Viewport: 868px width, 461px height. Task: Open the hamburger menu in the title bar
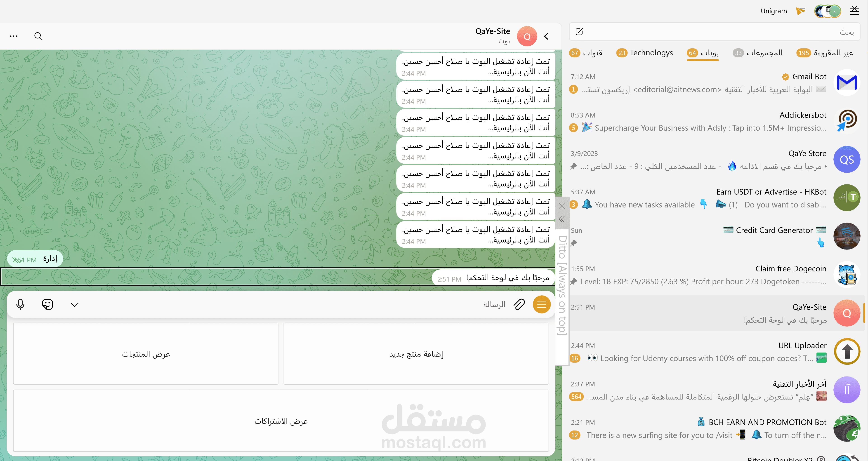pyautogui.click(x=854, y=11)
